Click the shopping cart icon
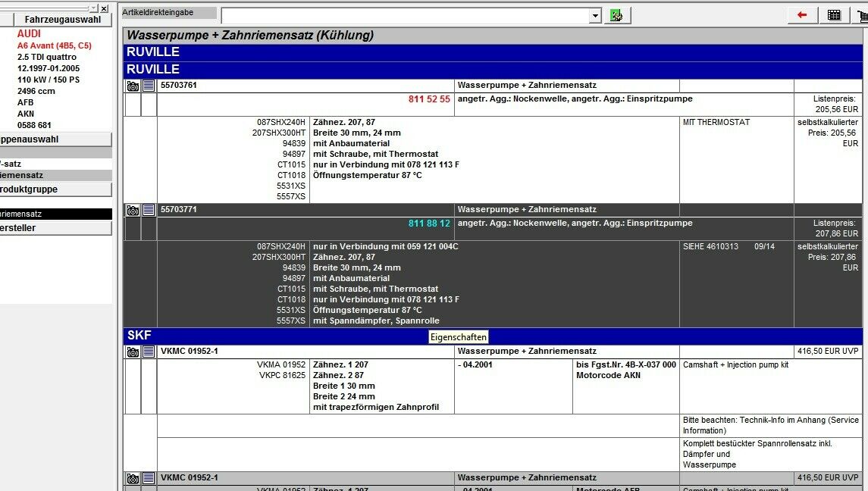This screenshot has width=868, height=491. (862, 15)
